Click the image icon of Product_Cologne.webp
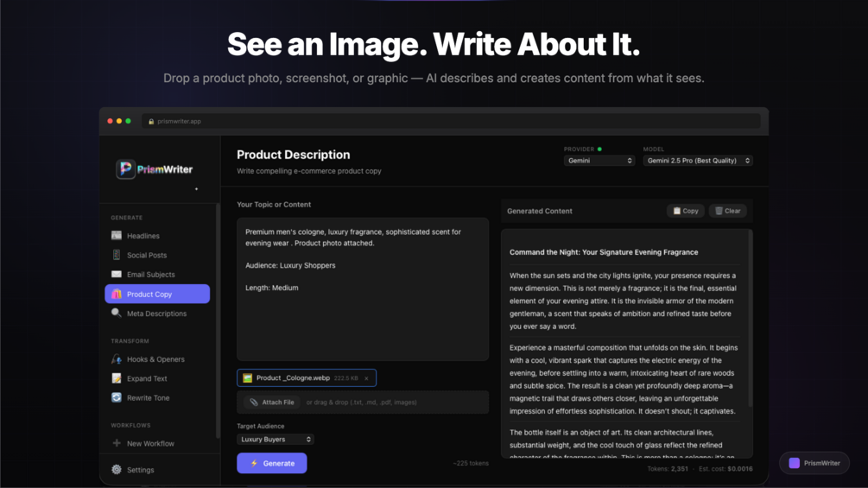 [248, 378]
